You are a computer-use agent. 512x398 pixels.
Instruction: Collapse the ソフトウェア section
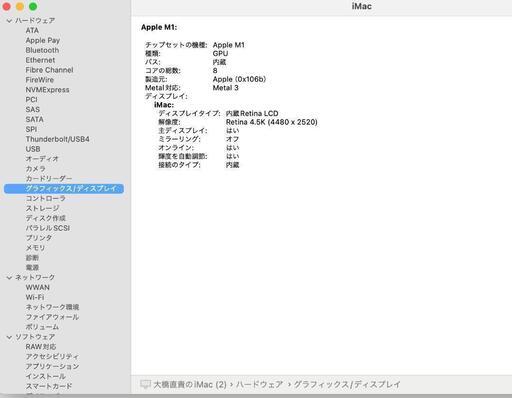(x=9, y=337)
